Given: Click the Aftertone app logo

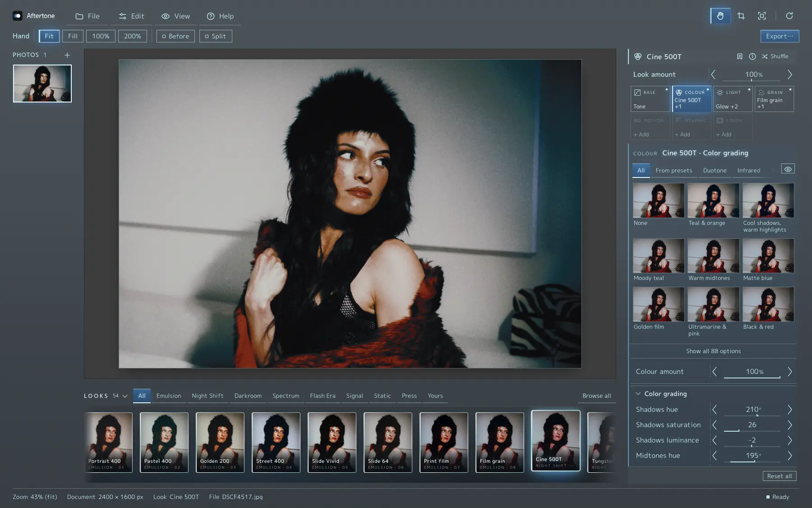Looking at the screenshot, I should pos(17,16).
